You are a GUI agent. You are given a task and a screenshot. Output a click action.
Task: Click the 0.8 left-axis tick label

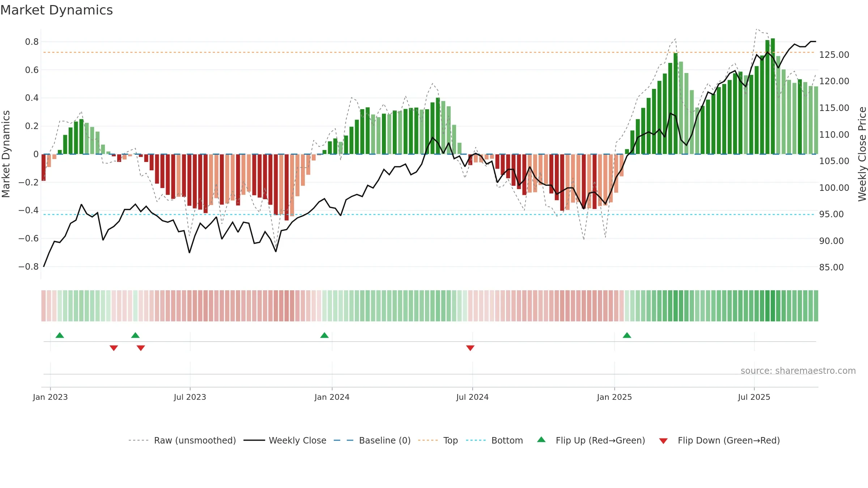click(x=32, y=42)
